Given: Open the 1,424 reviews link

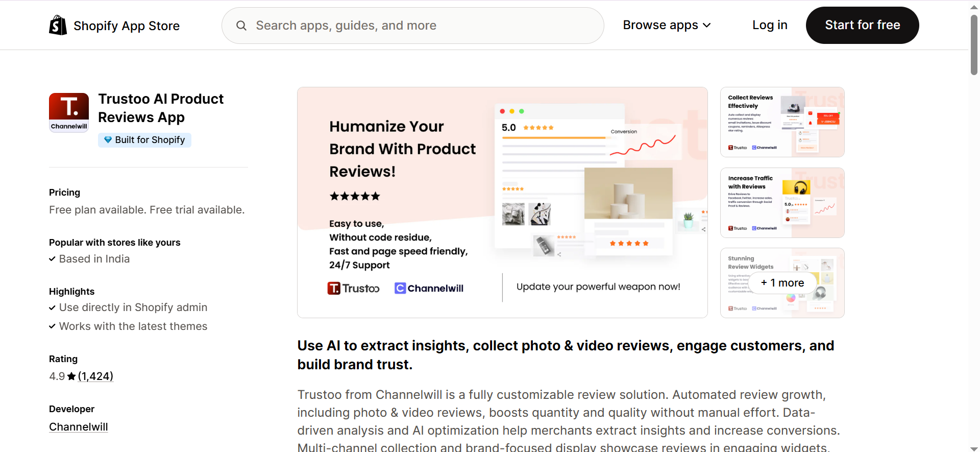Looking at the screenshot, I should pos(95,376).
